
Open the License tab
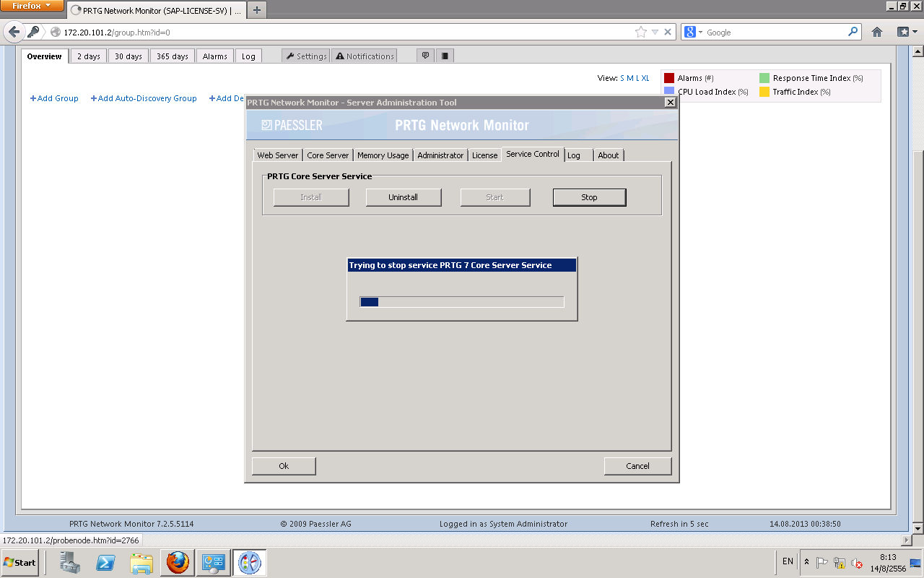pyautogui.click(x=485, y=155)
